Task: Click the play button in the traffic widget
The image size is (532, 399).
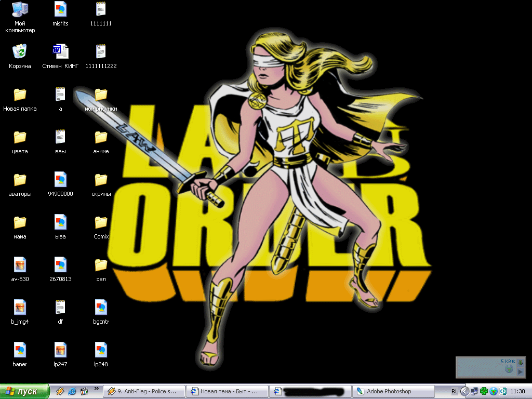Action: (520, 372)
